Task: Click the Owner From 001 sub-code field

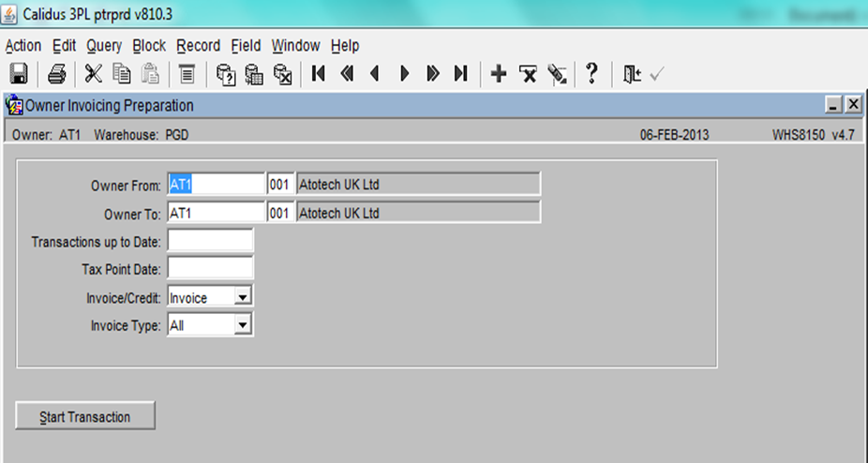Action: pyautogui.click(x=280, y=185)
